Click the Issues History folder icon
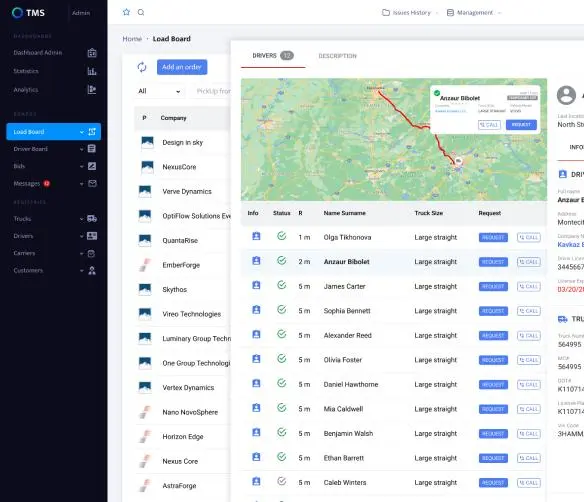584x502 pixels. click(x=386, y=13)
